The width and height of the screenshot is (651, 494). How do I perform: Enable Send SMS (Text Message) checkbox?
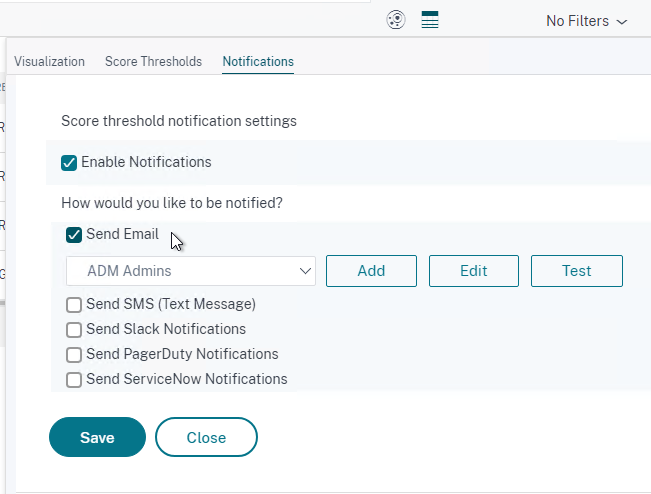[74, 305]
